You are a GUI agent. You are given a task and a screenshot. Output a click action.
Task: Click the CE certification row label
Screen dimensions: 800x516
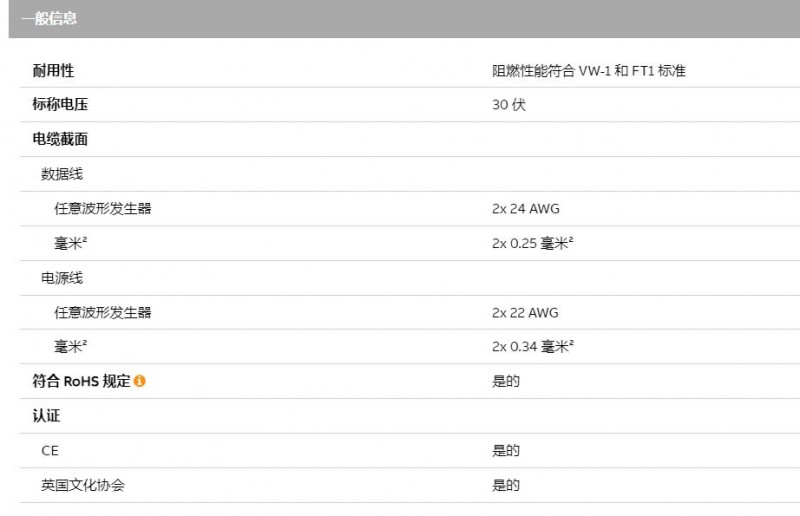point(50,451)
